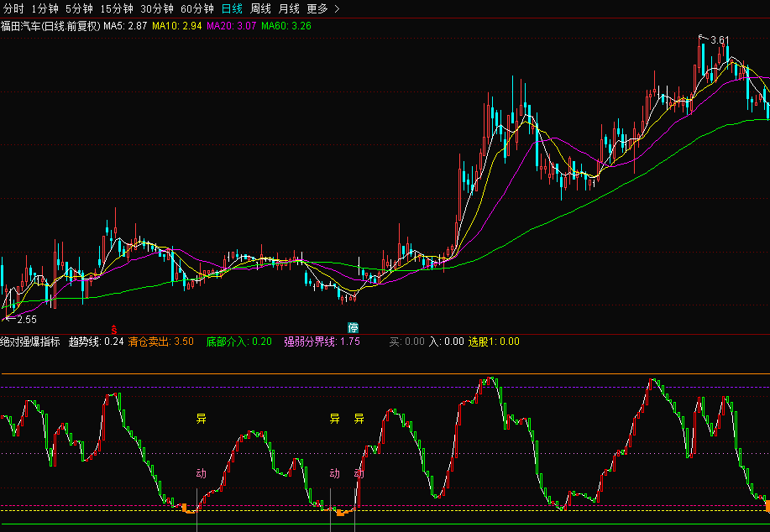Click the yellow 选股1: 0.00 label
Viewport: 770px width, 532px height.
coord(494,342)
